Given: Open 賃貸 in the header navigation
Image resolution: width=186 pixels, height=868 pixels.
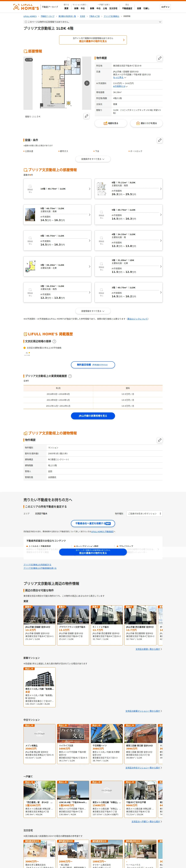Looking at the screenshot, I should click(66, 8).
